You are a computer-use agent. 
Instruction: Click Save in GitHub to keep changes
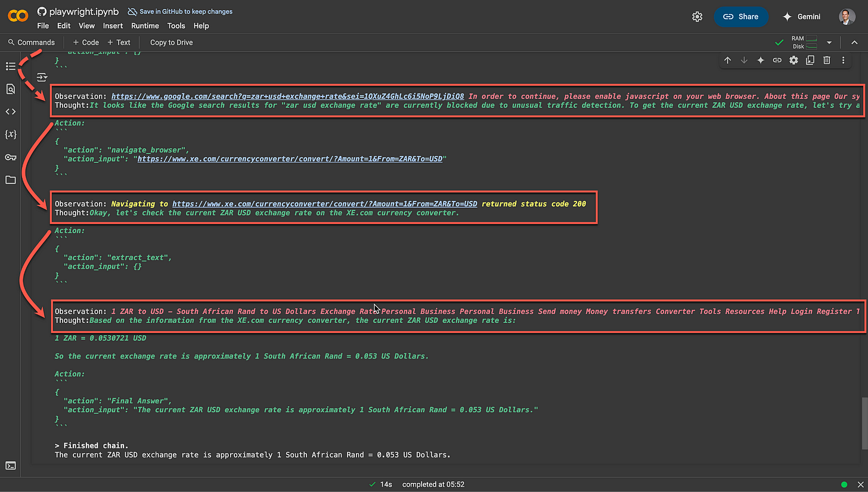pyautogui.click(x=180, y=11)
